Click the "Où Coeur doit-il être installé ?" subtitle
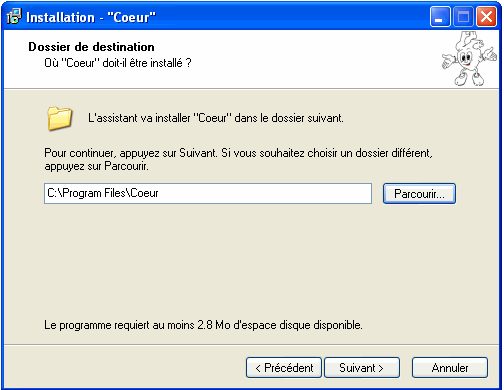The image size is (504, 390). [x=118, y=63]
